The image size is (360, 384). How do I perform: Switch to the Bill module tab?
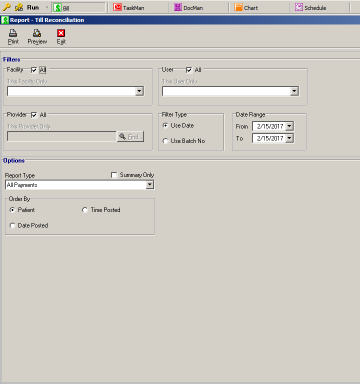[x=79, y=7]
